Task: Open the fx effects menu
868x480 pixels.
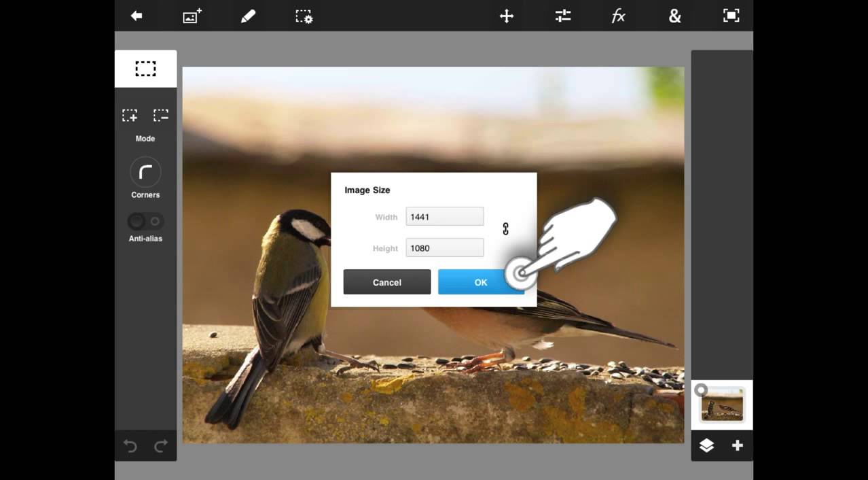Action: point(618,16)
